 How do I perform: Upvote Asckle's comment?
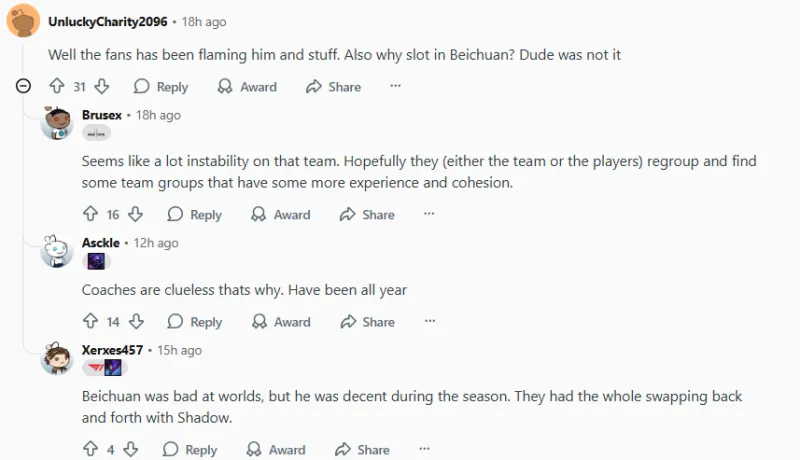pyautogui.click(x=90, y=322)
